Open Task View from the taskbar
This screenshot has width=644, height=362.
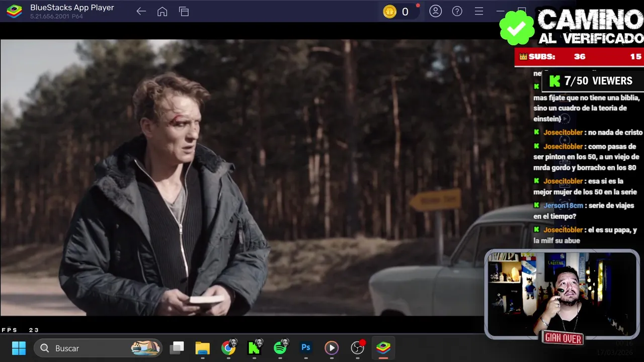coord(177,348)
